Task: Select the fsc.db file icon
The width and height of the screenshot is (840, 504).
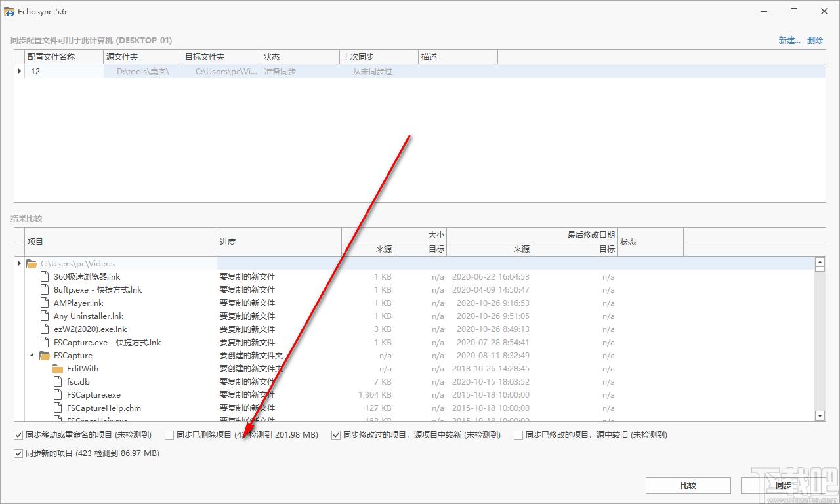Action: [58, 382]
